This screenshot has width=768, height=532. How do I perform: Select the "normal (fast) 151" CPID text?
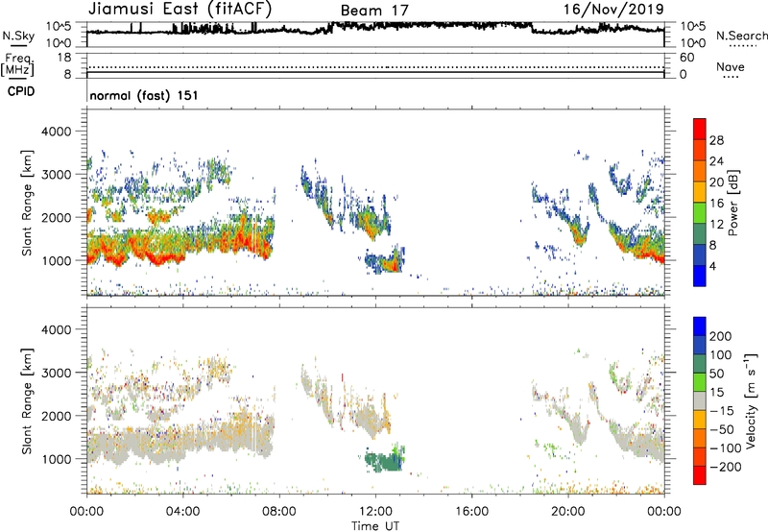pyautogui.click(x=144, y=95)
